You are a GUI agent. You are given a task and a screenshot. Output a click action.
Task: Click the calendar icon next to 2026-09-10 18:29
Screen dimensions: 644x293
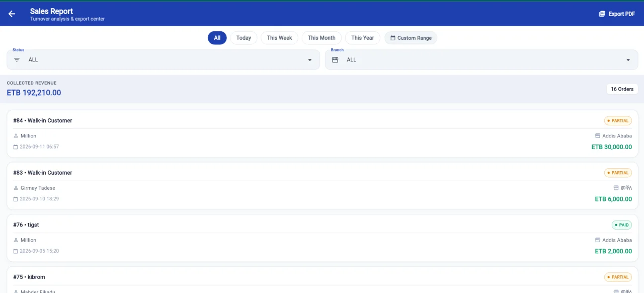click(16, 199)
